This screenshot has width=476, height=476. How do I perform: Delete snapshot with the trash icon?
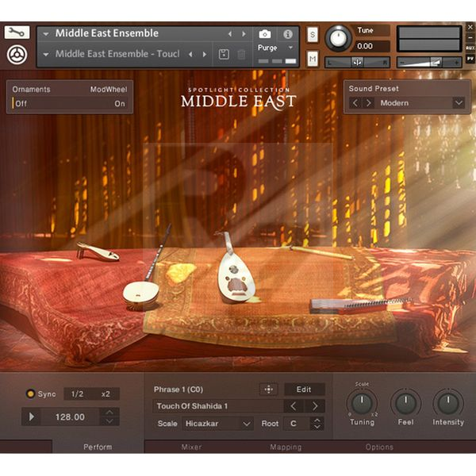pyautogui.click(x=241, y=55)
